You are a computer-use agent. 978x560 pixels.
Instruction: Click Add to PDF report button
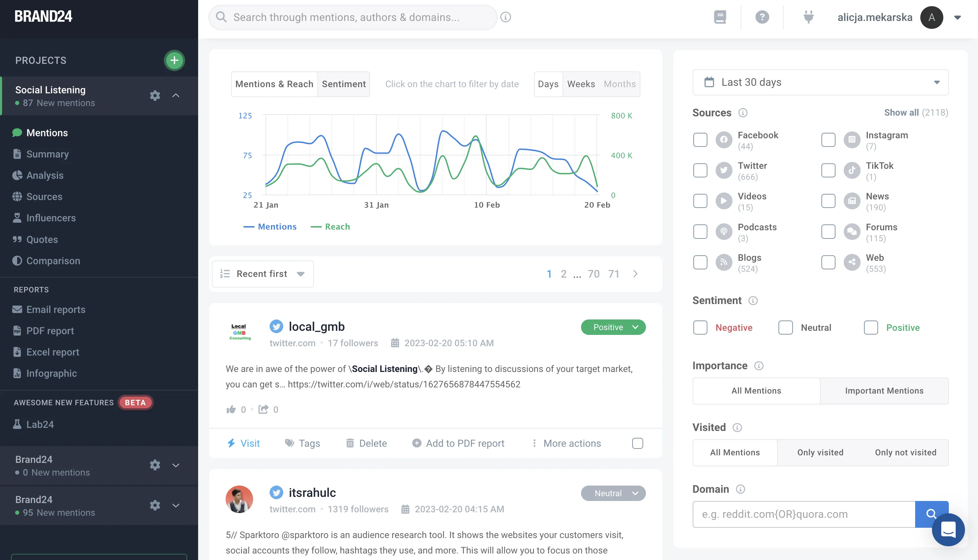pyautogui.click(x=458, y=443)
